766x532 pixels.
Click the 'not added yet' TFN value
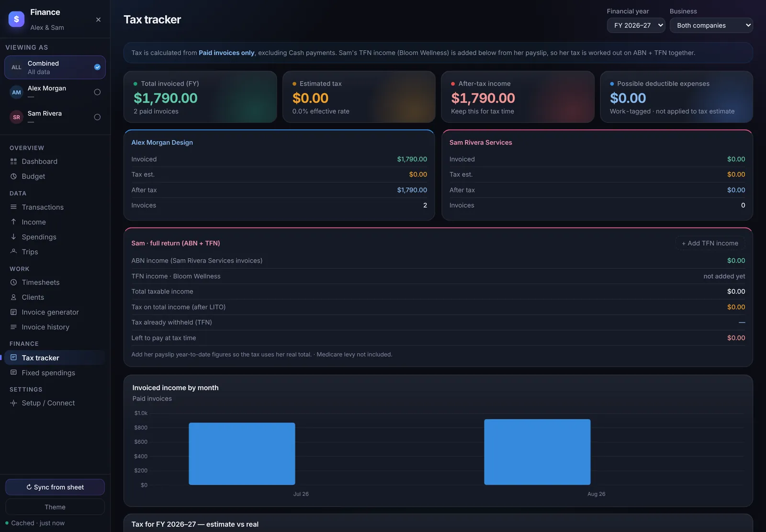coord(724,276)
